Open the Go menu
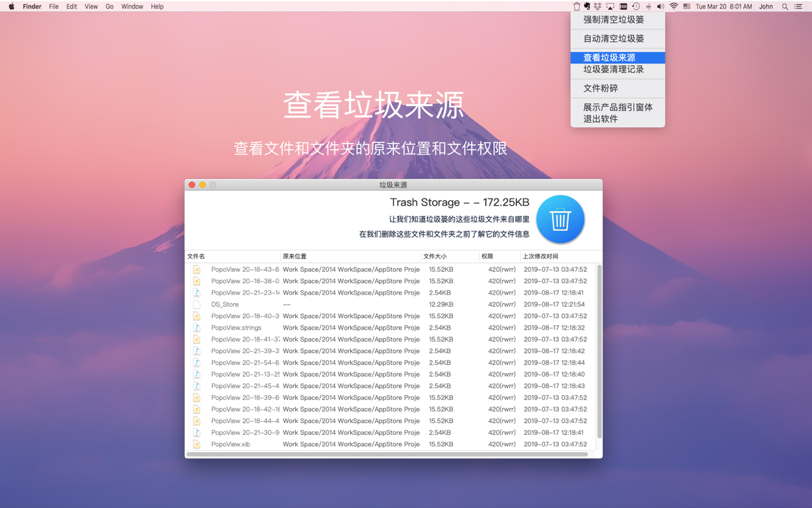Screen dimensions: 812x508 (x=110, y=6)
